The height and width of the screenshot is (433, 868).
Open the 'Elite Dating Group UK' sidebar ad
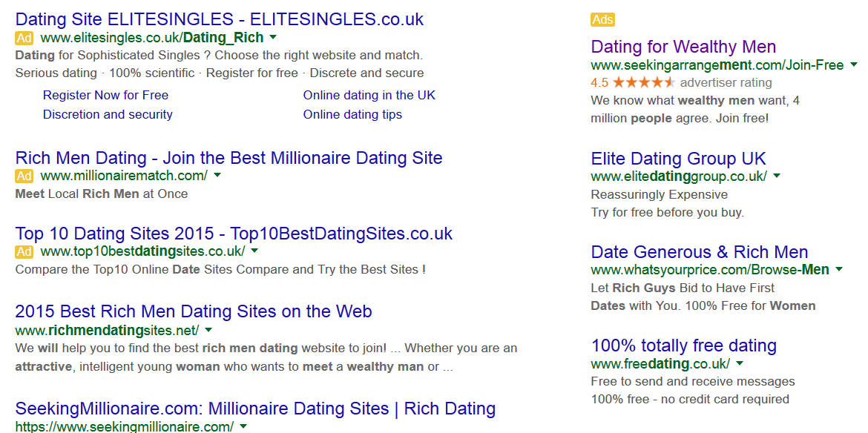click(x=678, y=159)
